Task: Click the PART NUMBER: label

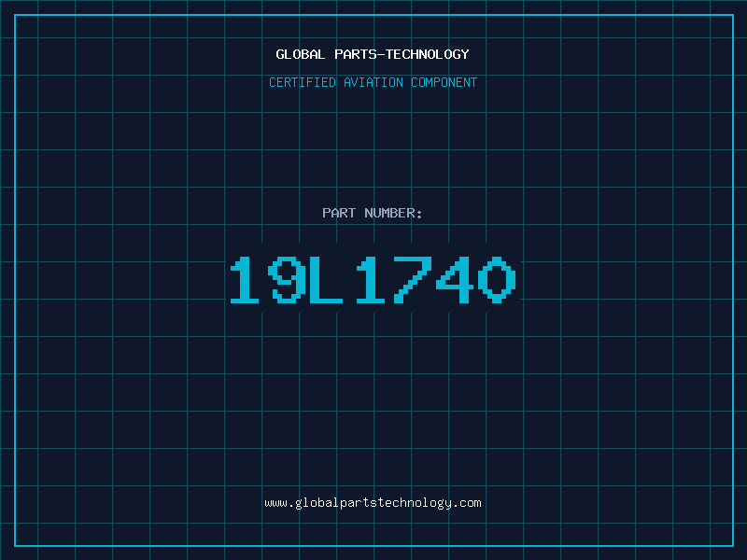Action: click(373, 213)
